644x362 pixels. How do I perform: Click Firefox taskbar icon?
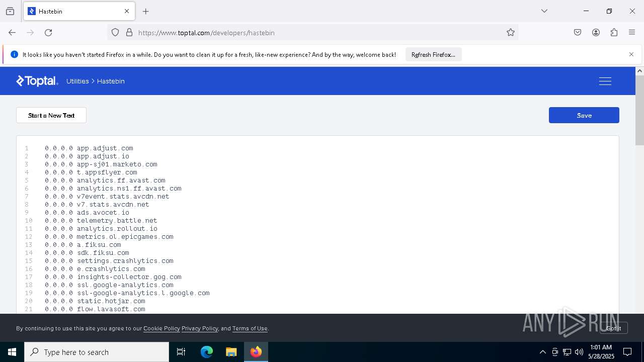point(256,352)
